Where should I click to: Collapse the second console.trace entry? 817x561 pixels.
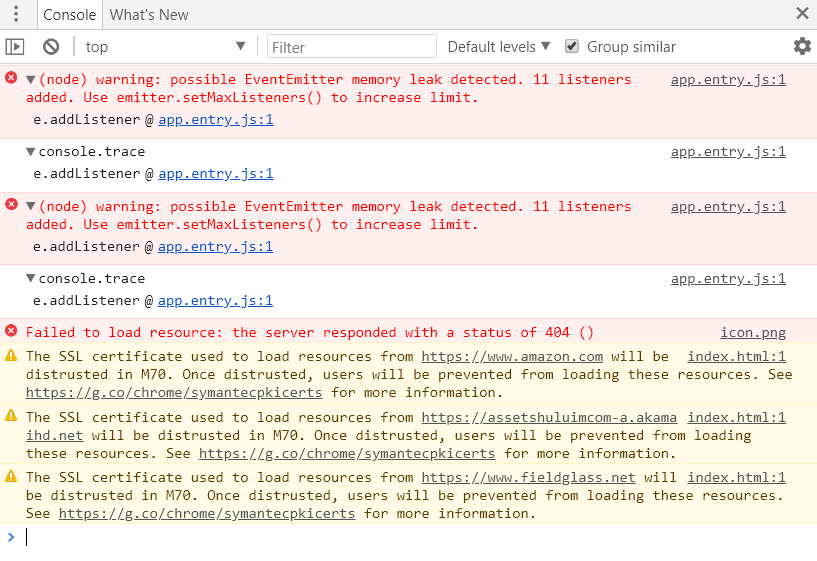coord(31,278)
